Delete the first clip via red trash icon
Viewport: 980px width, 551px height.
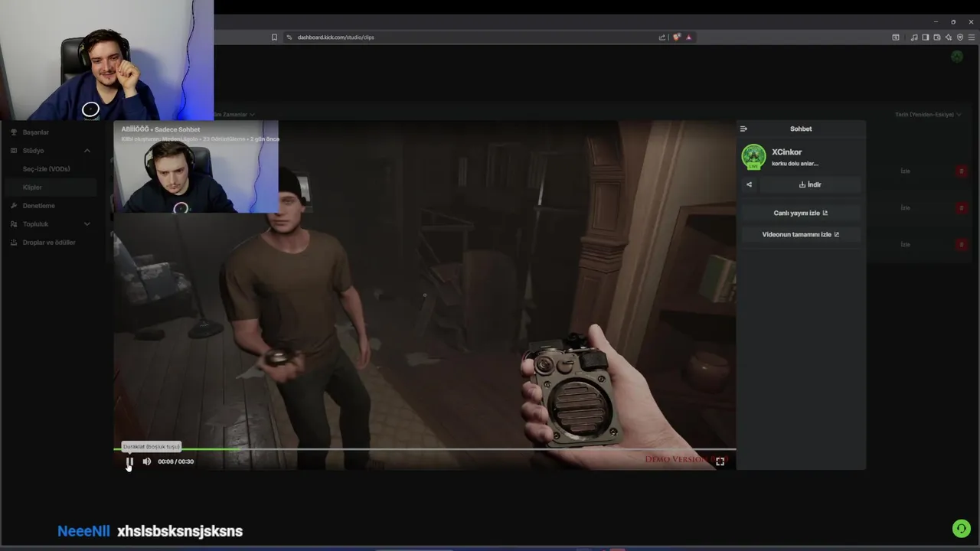coord(962,171)
